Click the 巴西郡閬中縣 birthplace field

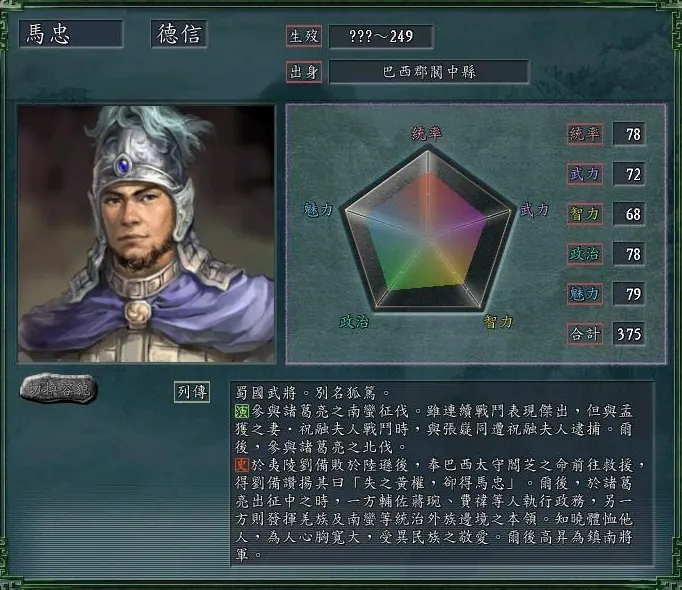pyautogui.click(x=429, y=72)
